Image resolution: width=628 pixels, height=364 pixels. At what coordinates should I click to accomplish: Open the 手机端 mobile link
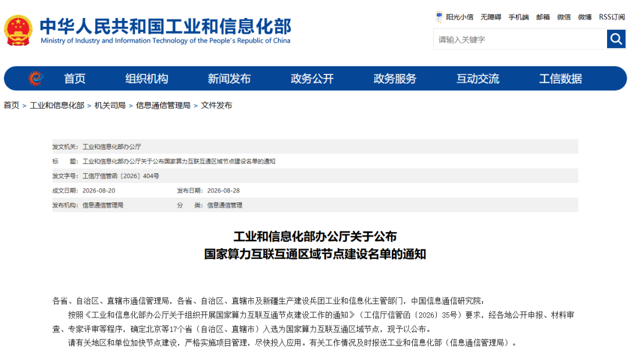pos(519,17)
